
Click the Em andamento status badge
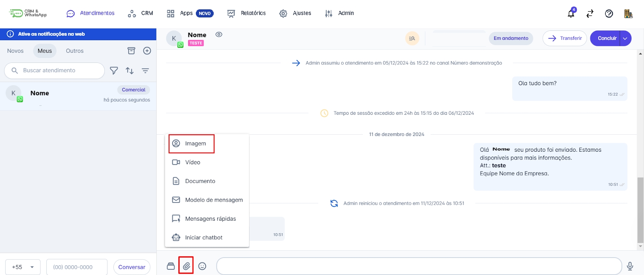tap(511, 38)
